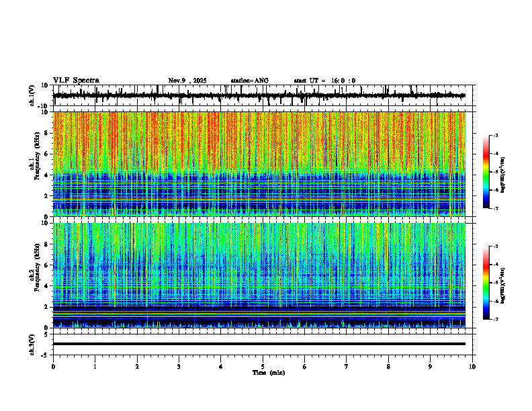Click the "ch.1(V)" waveform axis label
Screen dimensions: 532x411
point(32,95)
